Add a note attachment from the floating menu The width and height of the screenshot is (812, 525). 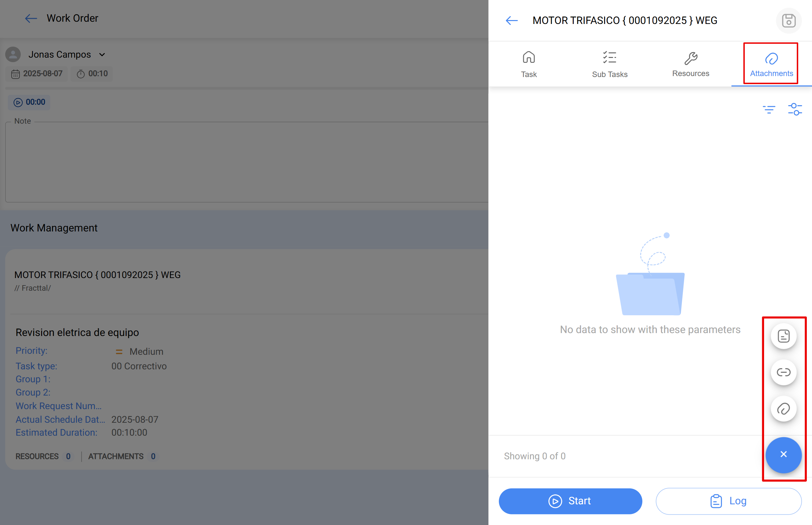point(784,336)
